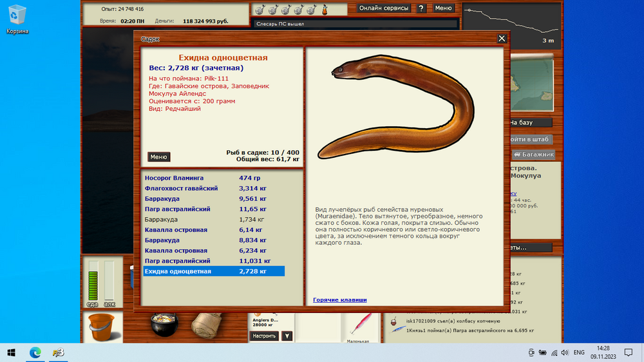Screen dimensions: 644x362
Task: Open the Горячие клавиши link
Action: [339, 300]
